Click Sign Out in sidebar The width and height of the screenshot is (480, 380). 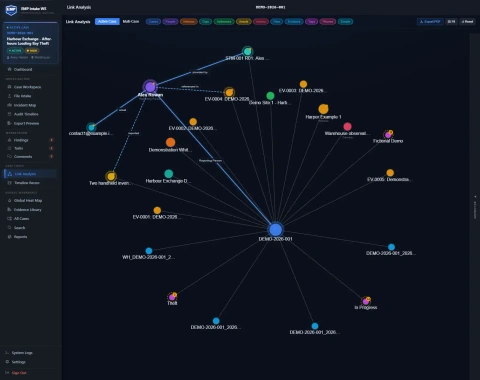[19, 373]
